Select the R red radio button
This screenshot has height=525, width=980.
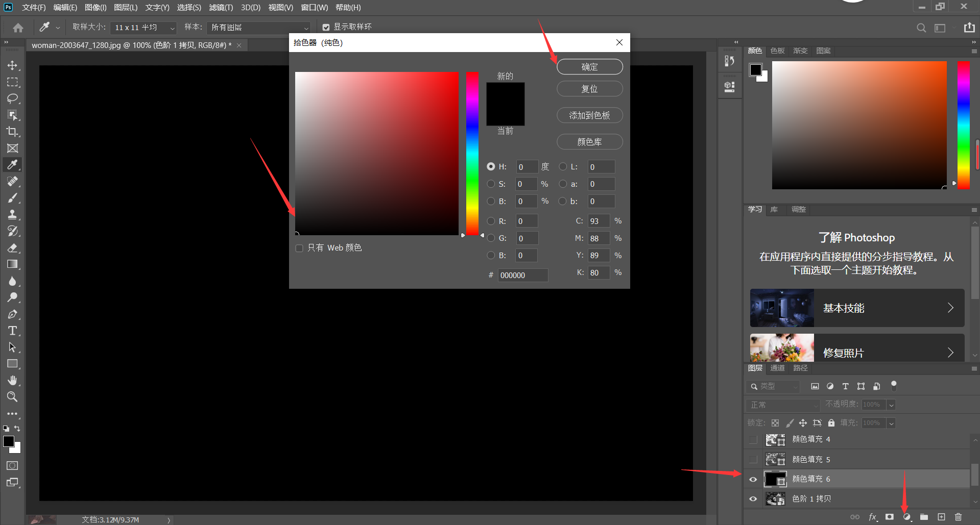[x=491, y=221]
